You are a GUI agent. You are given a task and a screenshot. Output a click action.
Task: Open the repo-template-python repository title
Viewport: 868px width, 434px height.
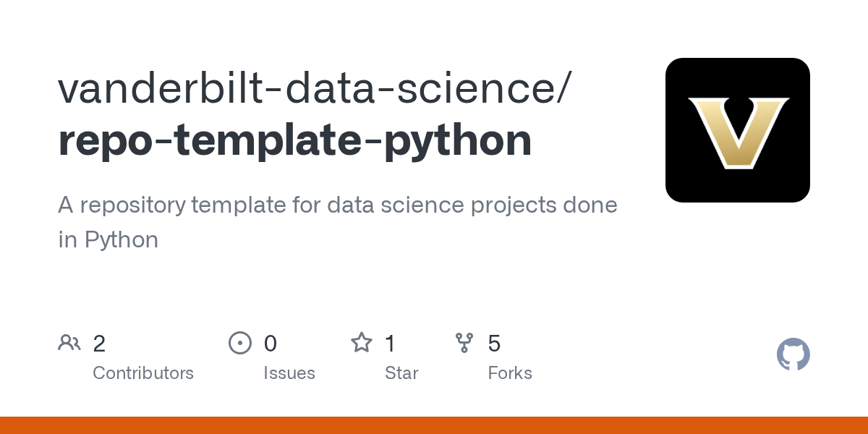[295, 140]
